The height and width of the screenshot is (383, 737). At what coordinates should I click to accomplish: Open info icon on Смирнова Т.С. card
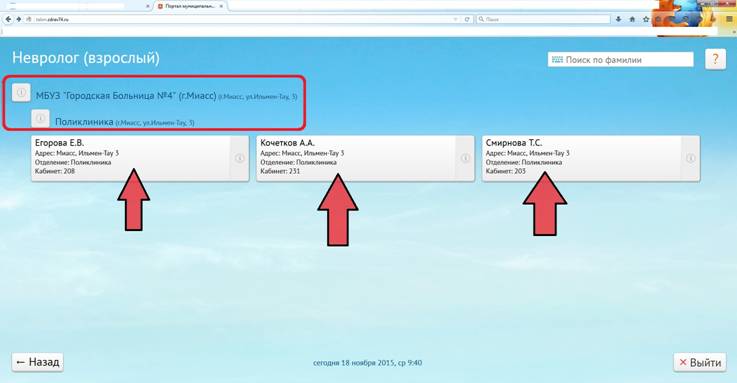pyautogui.click(x=690, y=158)
